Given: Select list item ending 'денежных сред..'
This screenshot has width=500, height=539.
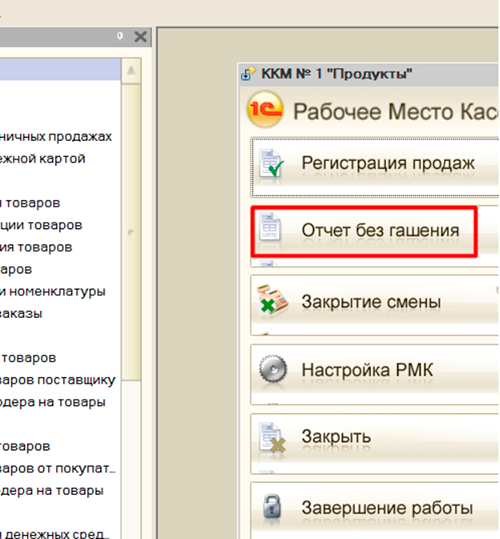Looking at the screenshot, I should click(55, 534).
